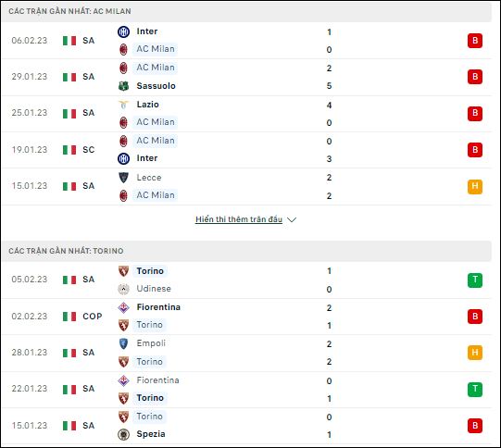
Task: Open the Hiển thị thêm trận đấu link
Action: coord(239,219)
